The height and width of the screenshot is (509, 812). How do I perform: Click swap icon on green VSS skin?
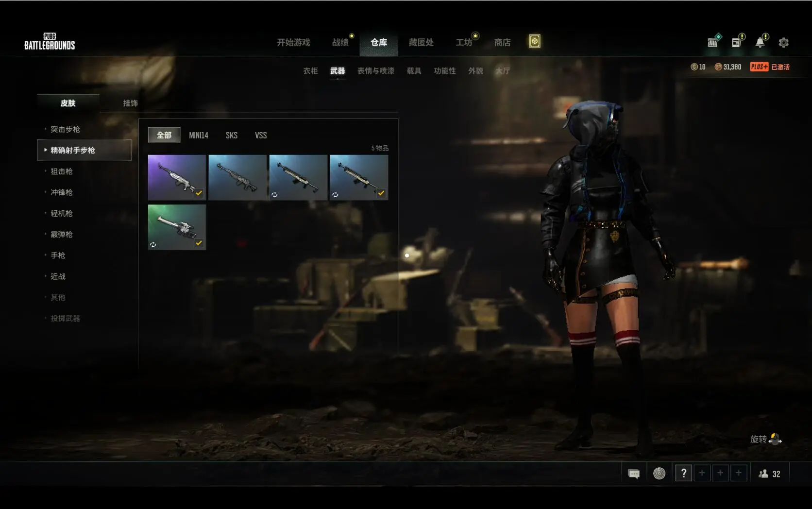(x=153, y=245)
